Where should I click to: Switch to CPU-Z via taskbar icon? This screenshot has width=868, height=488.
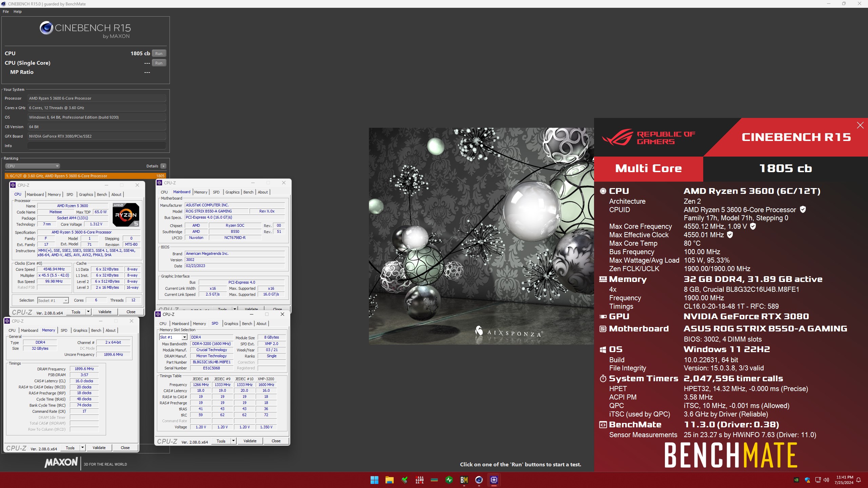pyautogui.click(x=494, y=480)
